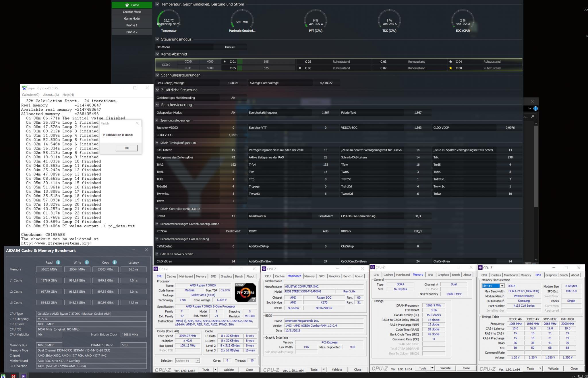The height and width of the screenshot is (378, 588).
Task: Collapse the Temperatur, Geschwindigkeit section
Action: 157,4
